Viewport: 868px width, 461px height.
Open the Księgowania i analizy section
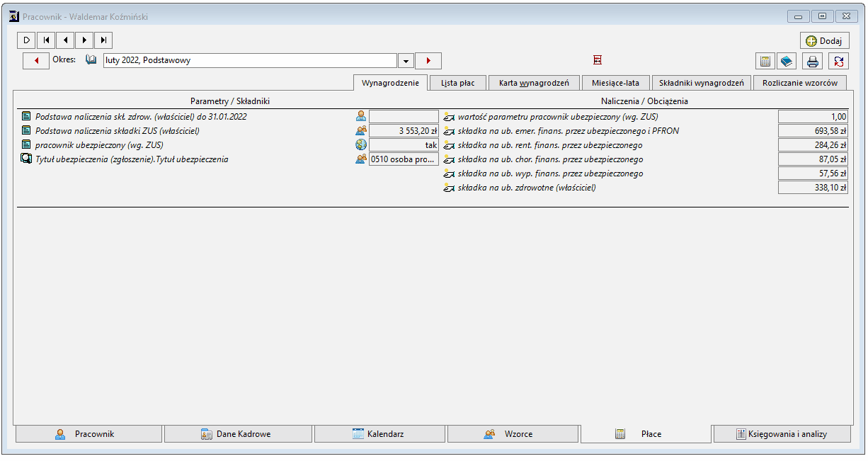point(782,434)
